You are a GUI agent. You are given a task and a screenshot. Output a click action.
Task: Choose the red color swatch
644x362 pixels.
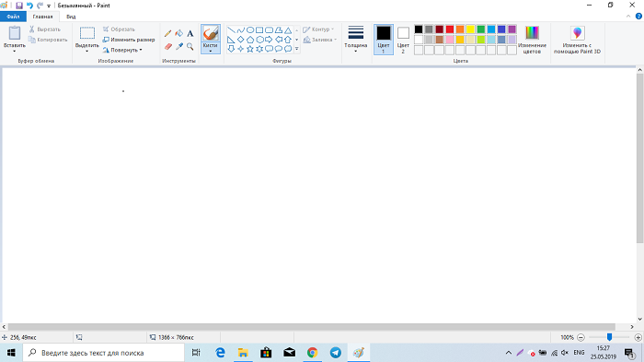pyautogui.click(x=450, y=29)
